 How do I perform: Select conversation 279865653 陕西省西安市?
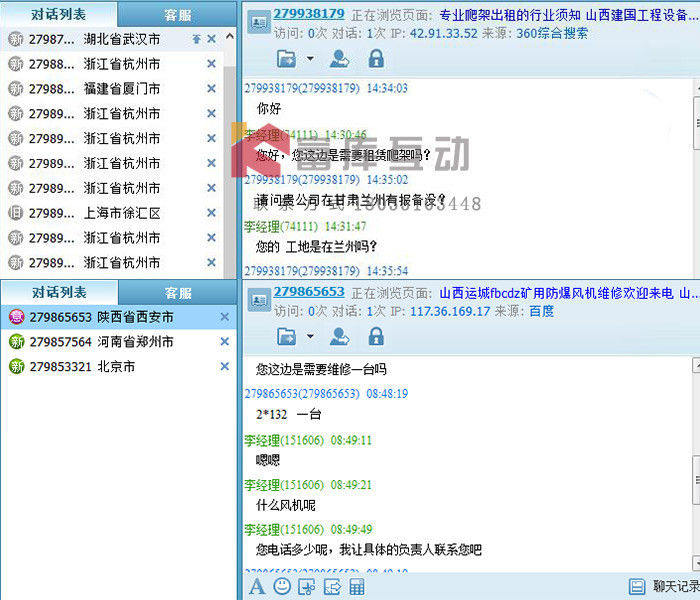pyautogui.click(x=118, y=317)
